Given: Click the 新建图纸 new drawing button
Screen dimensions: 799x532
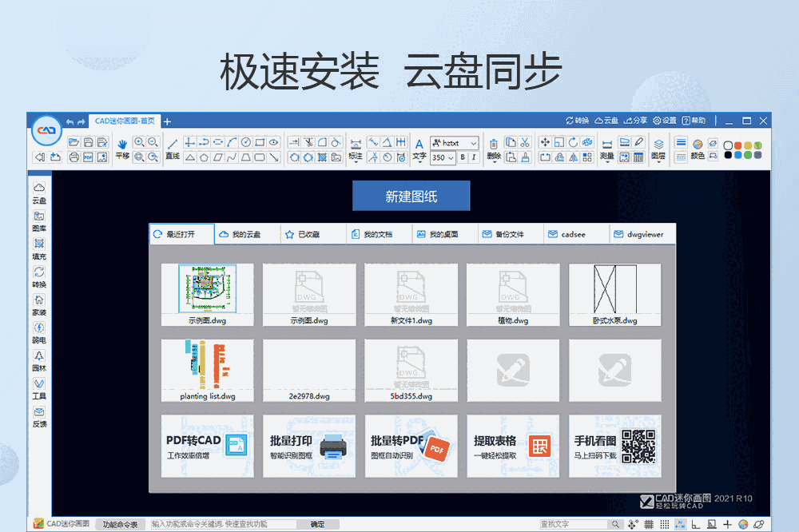Looking at the screenshot, I should click(411, 195).
